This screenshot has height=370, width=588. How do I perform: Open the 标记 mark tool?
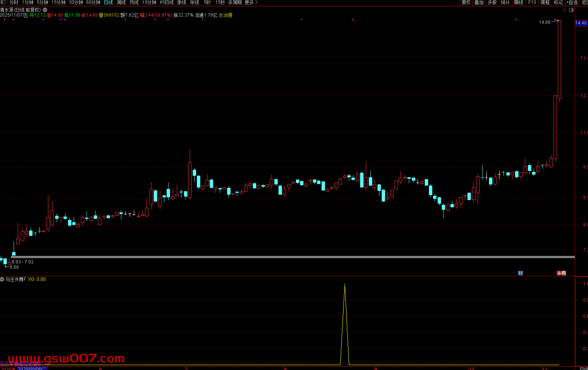tap(558, 3)
